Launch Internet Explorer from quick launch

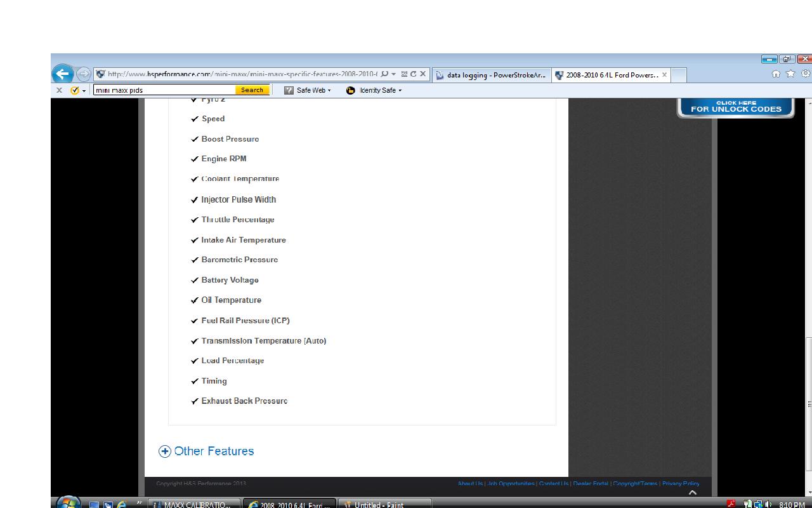[121, 505]
